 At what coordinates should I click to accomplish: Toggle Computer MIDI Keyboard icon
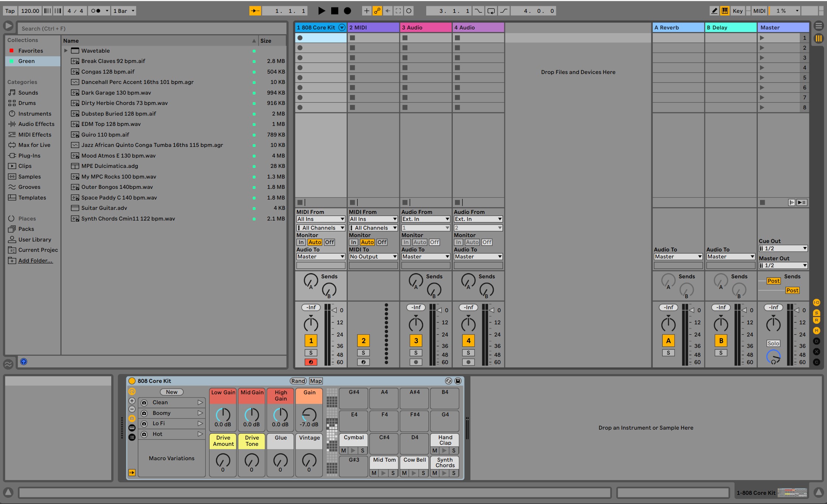pos(725,11)
